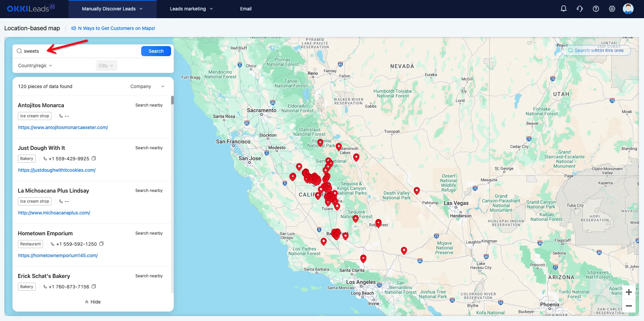Click the map pin near Ridgecrest
The height and width of the screenshot is (321, 644).
[378, 223]
